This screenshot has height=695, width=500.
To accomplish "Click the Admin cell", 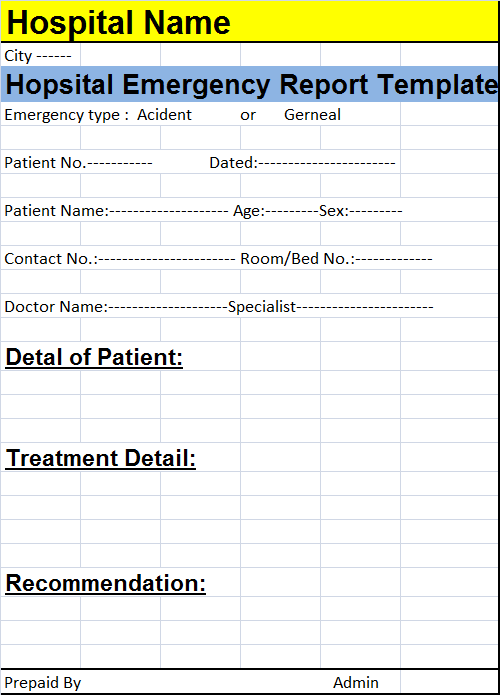I will [356, 682].
